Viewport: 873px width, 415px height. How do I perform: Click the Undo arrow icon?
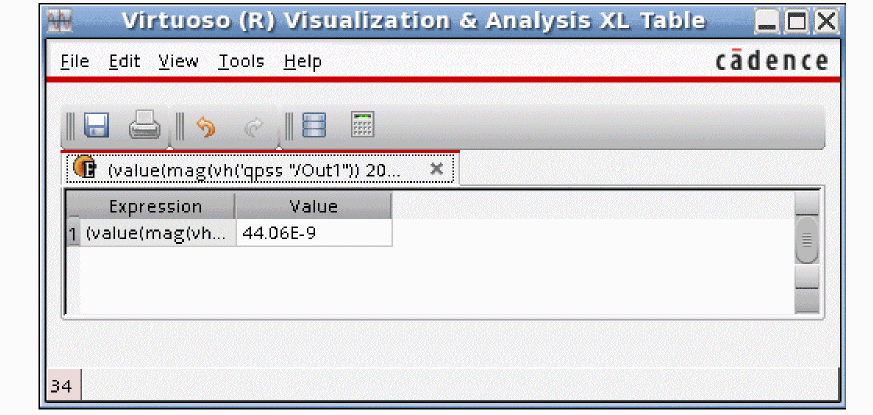point(206,127)
